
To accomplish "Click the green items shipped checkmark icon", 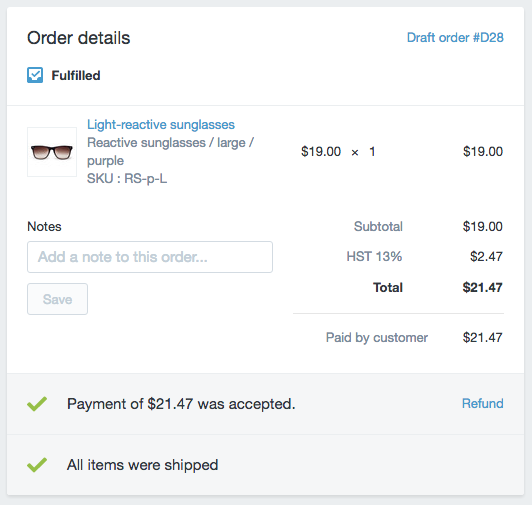I will pos(37,465).
